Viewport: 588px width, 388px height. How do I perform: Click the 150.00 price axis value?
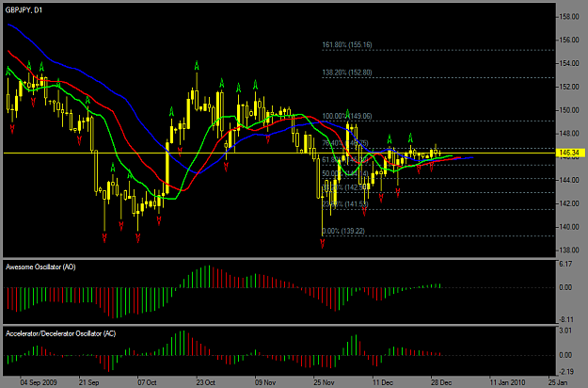click(x=569, y=110)
